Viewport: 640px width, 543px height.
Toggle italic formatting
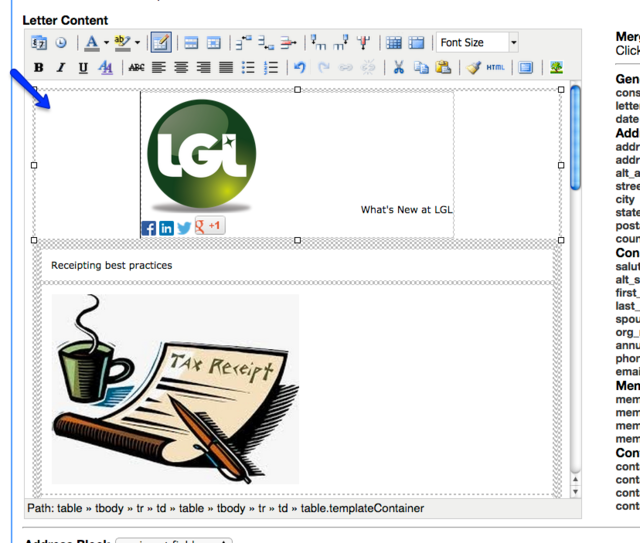click(61, 67)
